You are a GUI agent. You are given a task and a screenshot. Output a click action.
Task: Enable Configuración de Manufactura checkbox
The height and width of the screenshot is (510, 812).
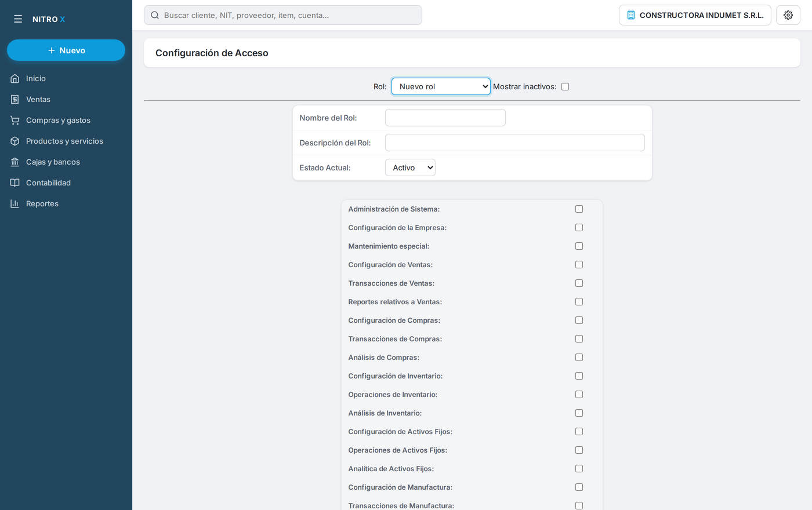579,487
